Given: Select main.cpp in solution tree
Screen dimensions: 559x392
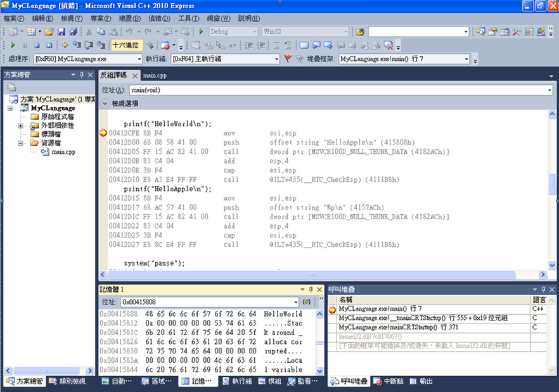Looking at the screenshot, I should click(x=63, y=152).
